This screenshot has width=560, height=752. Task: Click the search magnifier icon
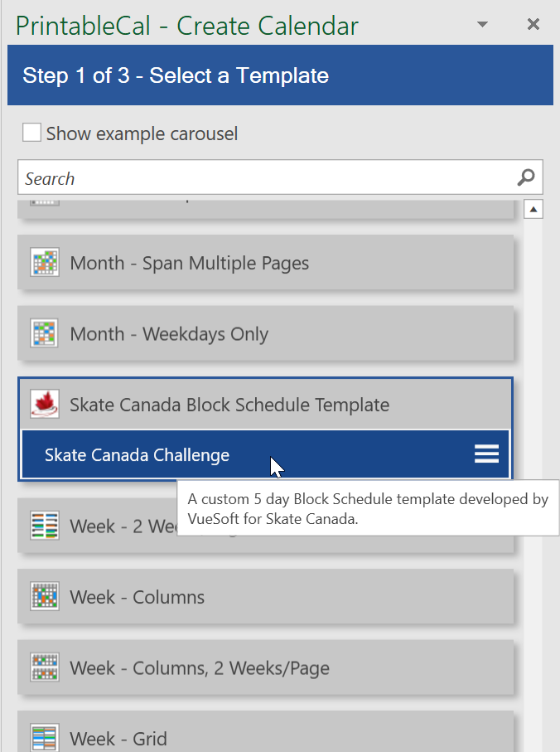pyautogui.click(x=525, y=177)
